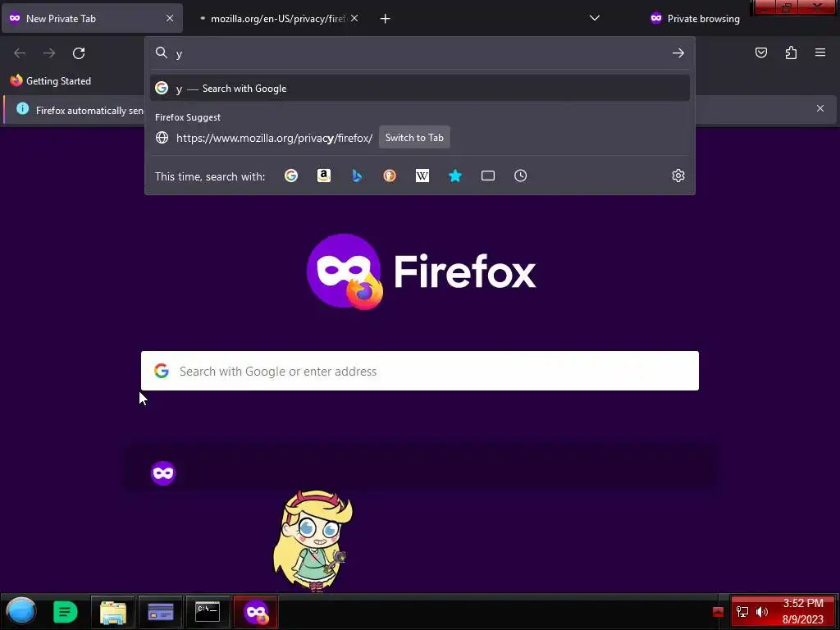
Task: Click the Star Butterfly desktop character
Action: click(x=313, y=540)
